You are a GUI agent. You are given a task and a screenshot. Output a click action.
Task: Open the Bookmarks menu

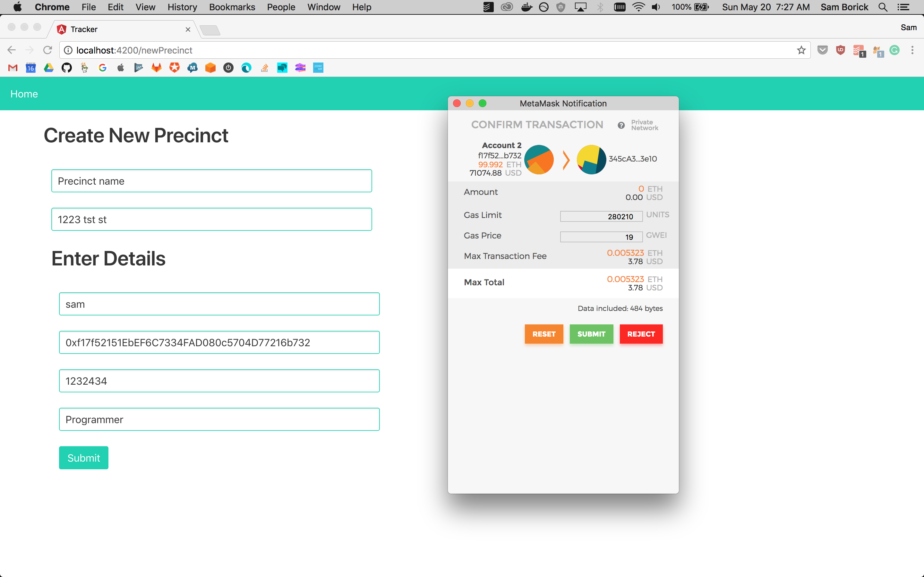click(232, 7)
